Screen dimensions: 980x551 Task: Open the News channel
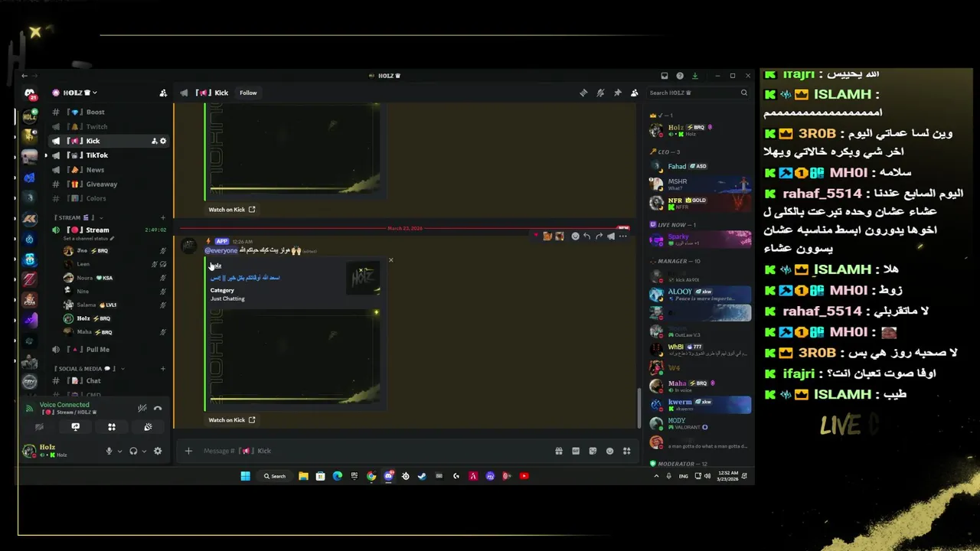tap(109, 170)
